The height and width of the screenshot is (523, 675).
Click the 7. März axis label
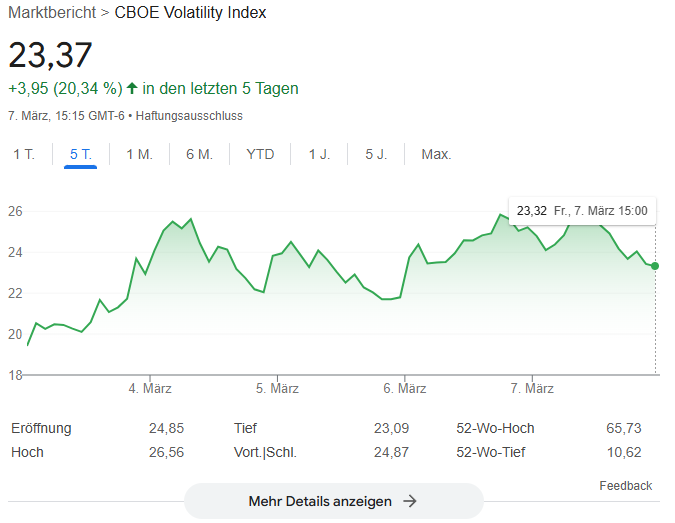(532, 388)
